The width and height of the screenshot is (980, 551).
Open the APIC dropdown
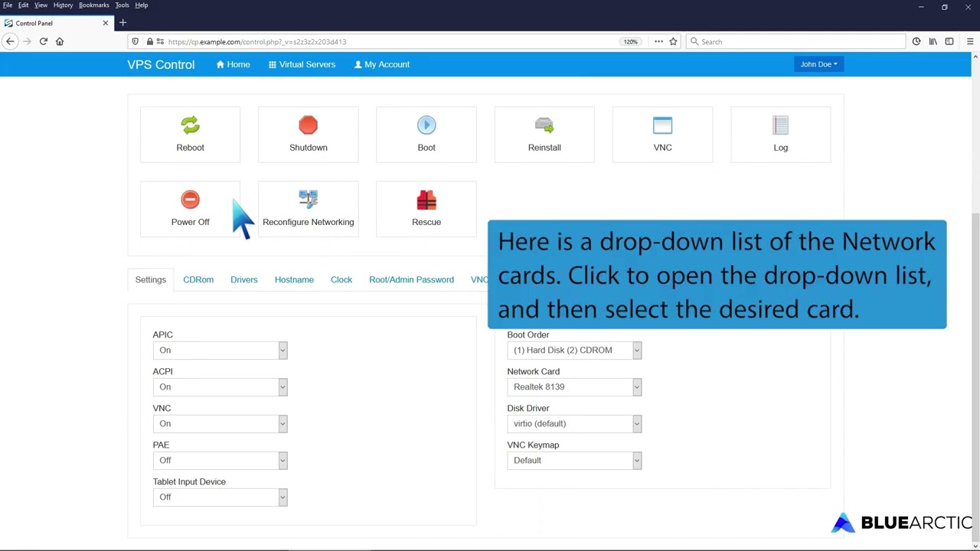point(220,350)
